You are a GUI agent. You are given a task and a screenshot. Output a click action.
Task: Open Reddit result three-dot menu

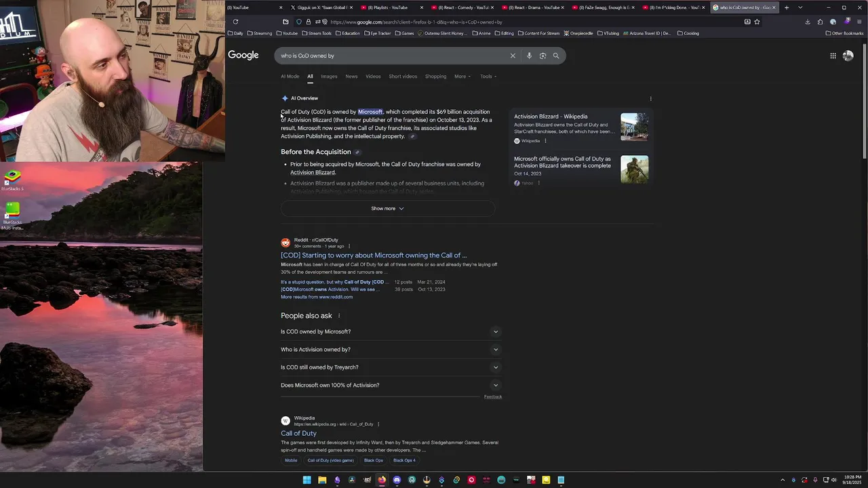point(349,246)
